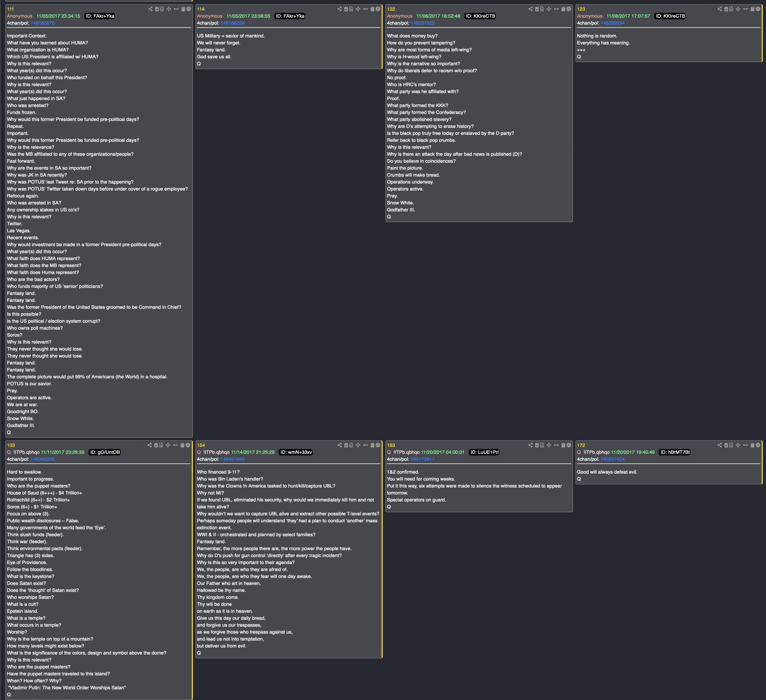Open 4chan/pol link 150257424
This screenshot has height=700, width=766.
coord(612,459)
